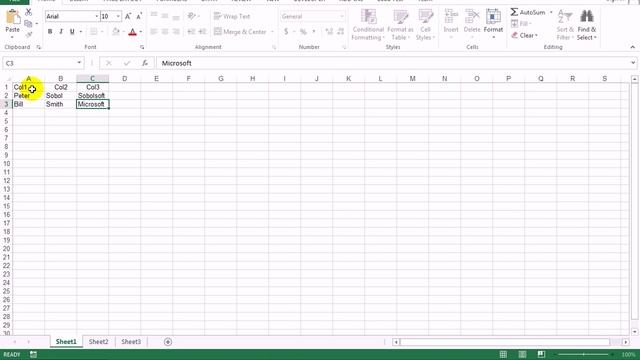
Task: Select cell containing Sobolsoft
Action: point(92,96)
